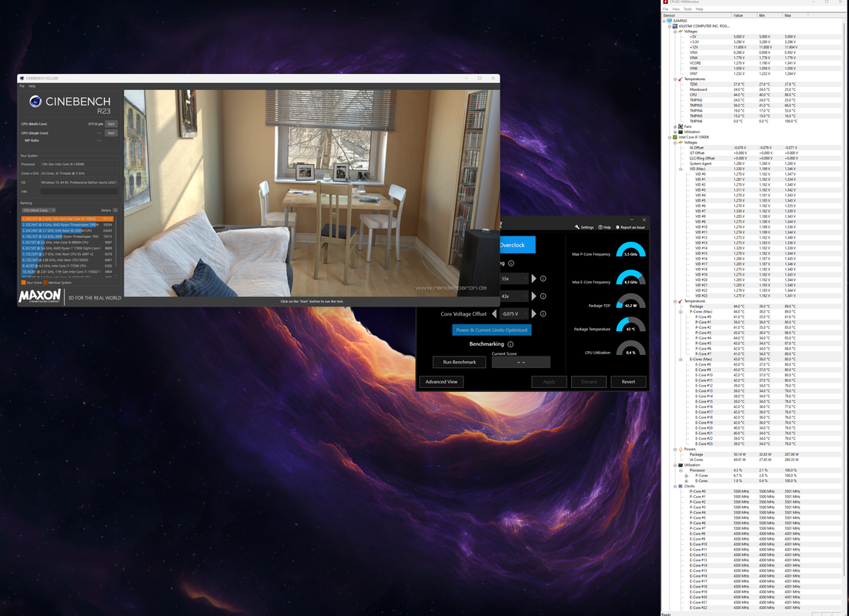Select the Core i7-7700K ranking entry
Viewport: 849px width, 616px height.
(x=67, y=266)
